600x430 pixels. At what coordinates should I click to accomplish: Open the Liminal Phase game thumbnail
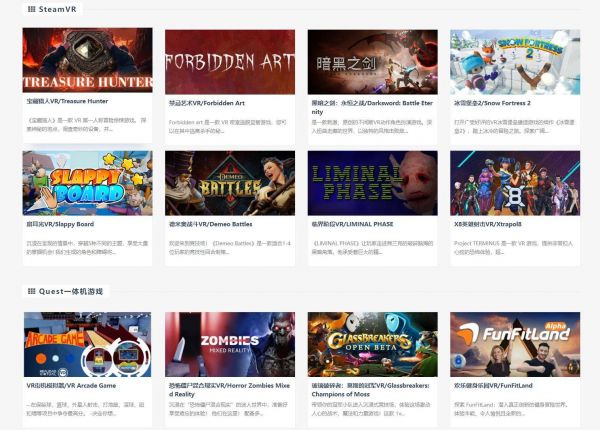(373, 183)
